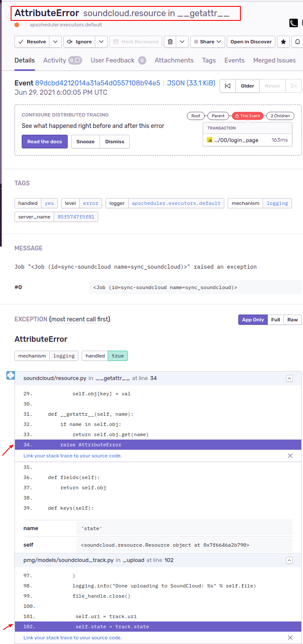Click the Older event button
The width and height of the screenshot is (303, 644).
pos(248,86)
